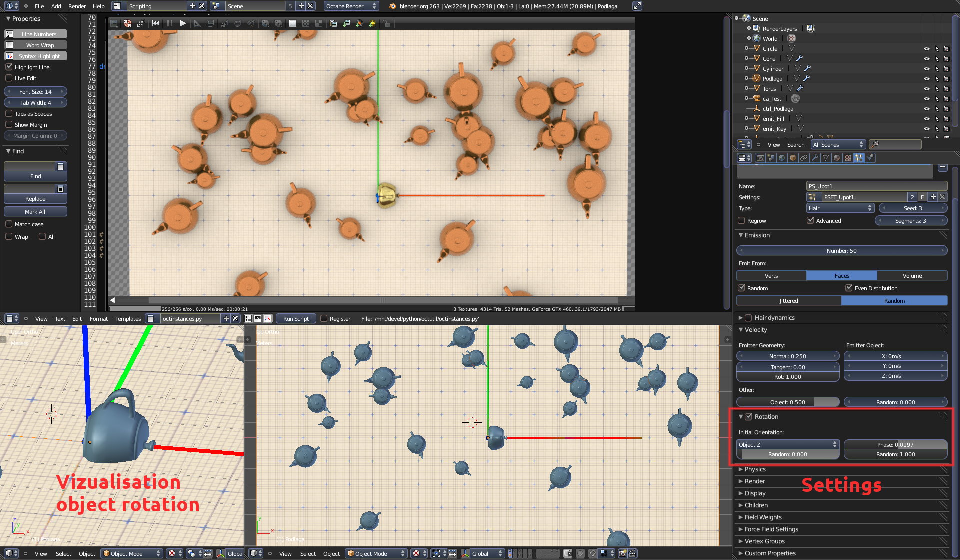Hide the Cylinder object in outliner
Screen dimensions: 960x560
click(x=926, y=69)
